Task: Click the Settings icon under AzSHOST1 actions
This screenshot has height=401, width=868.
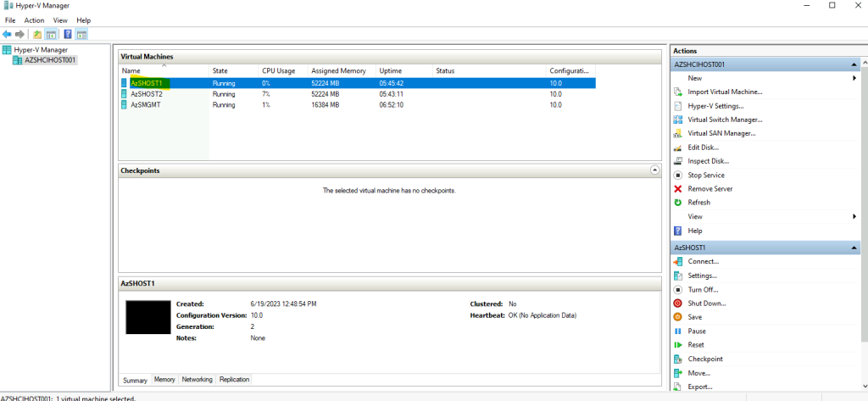Action: click(x=677, y=276)
